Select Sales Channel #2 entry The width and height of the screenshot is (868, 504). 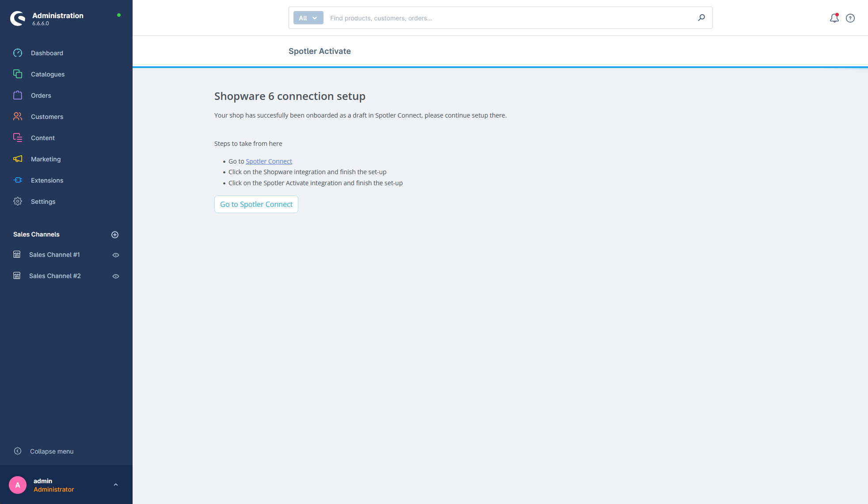[55, 276]
